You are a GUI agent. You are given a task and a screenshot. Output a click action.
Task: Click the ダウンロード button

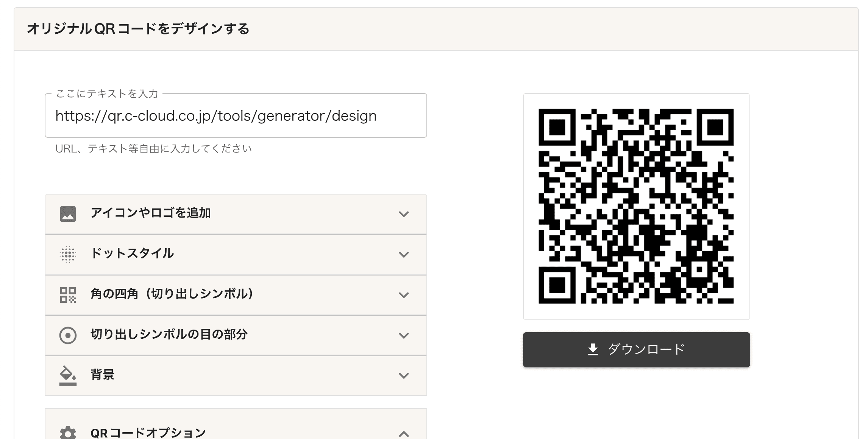coord(636,350)
